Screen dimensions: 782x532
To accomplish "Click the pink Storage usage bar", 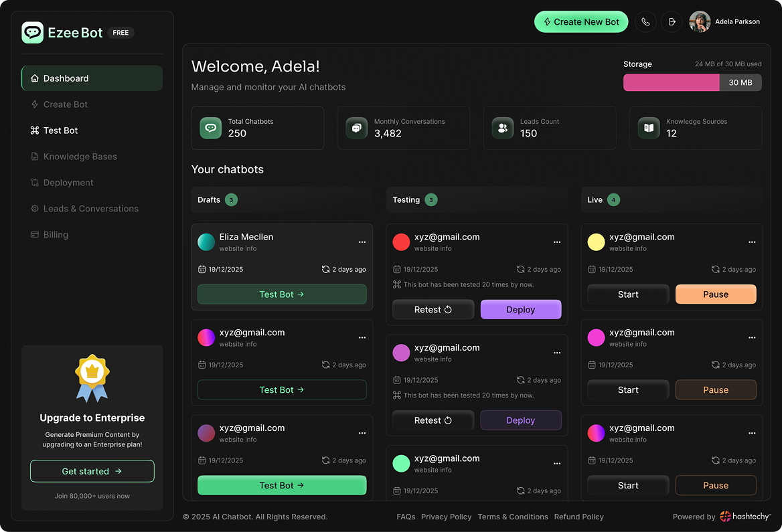I will [x=671, y=82].
